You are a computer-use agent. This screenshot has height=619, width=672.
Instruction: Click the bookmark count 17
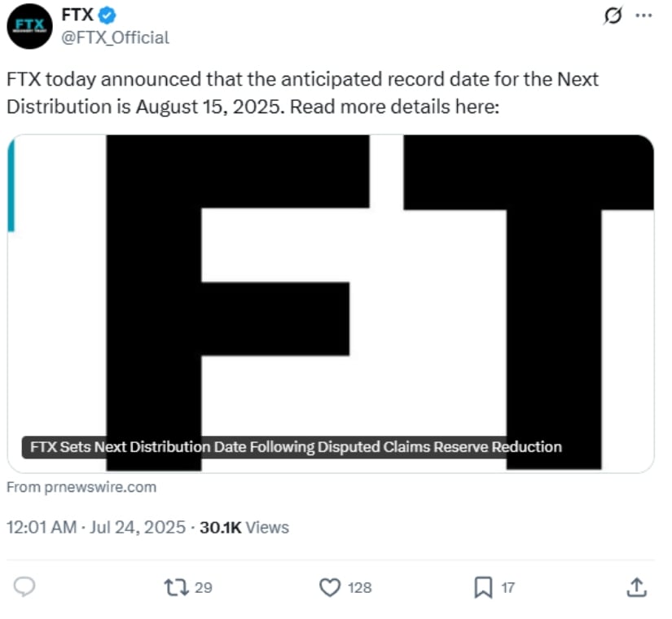pos(507,588)
